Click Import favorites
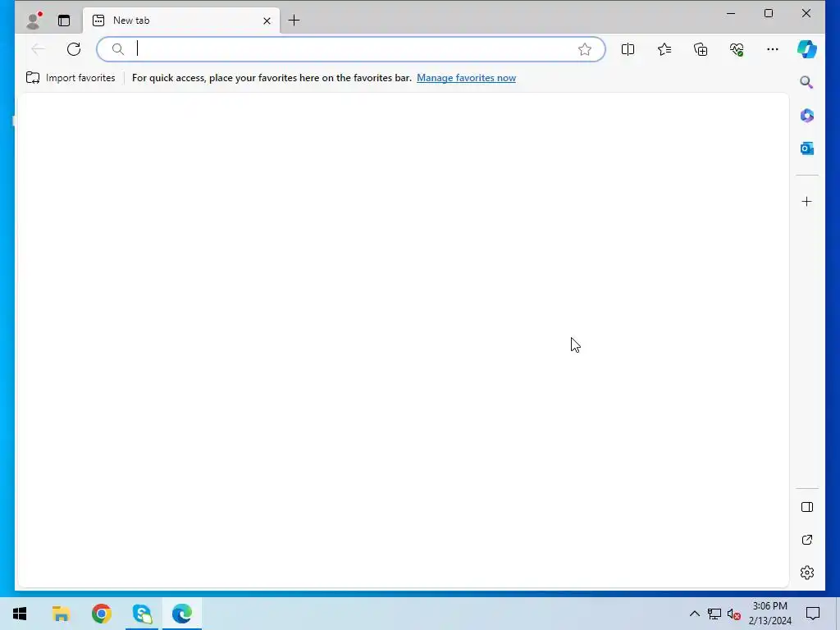Image resolution: width=840 pixels, height=630 pixels. coord(71,78)
